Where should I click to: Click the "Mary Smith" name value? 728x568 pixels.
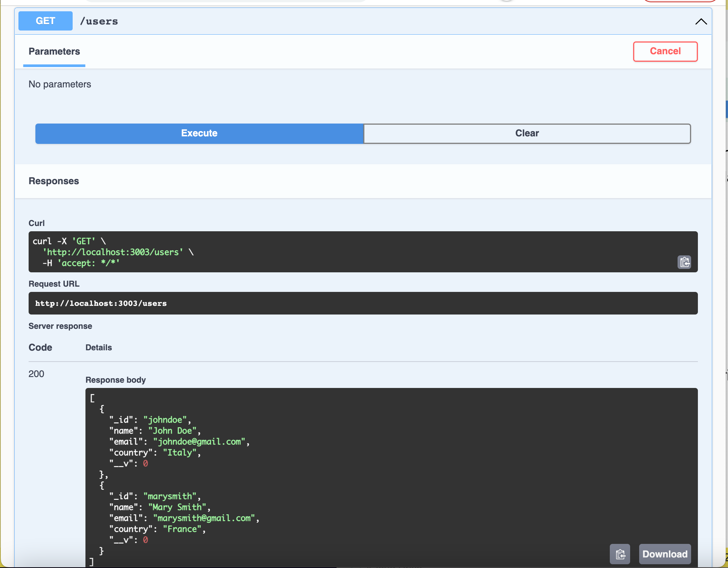177,507
